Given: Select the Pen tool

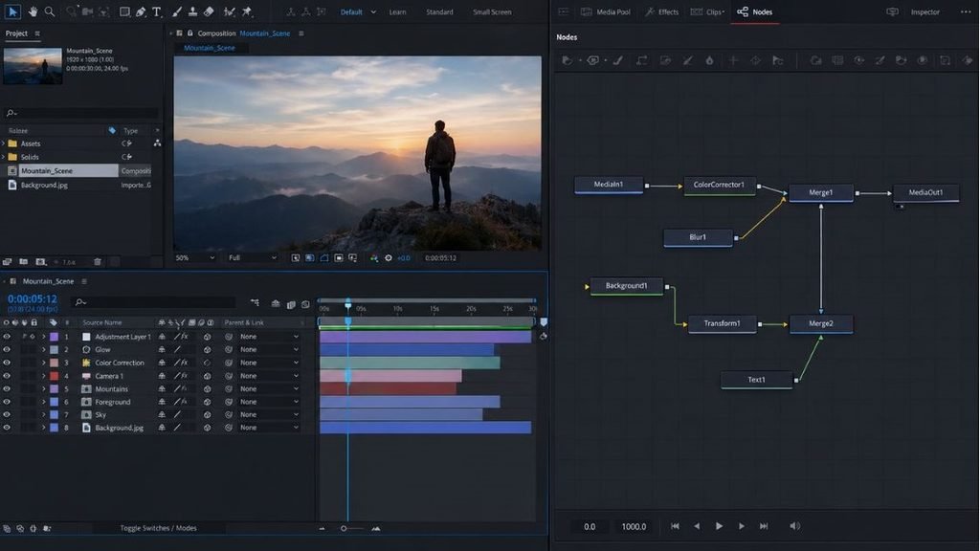Looking at the screenshot, I should click(141, 11).
